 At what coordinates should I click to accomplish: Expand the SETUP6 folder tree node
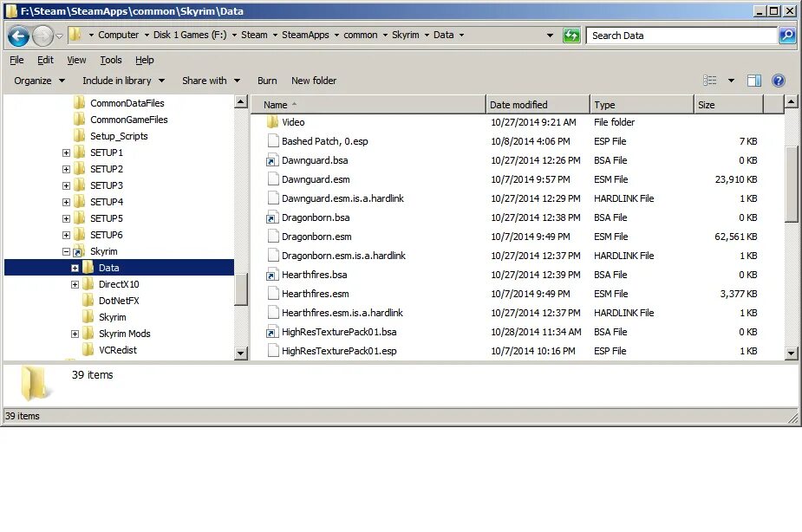66,235
